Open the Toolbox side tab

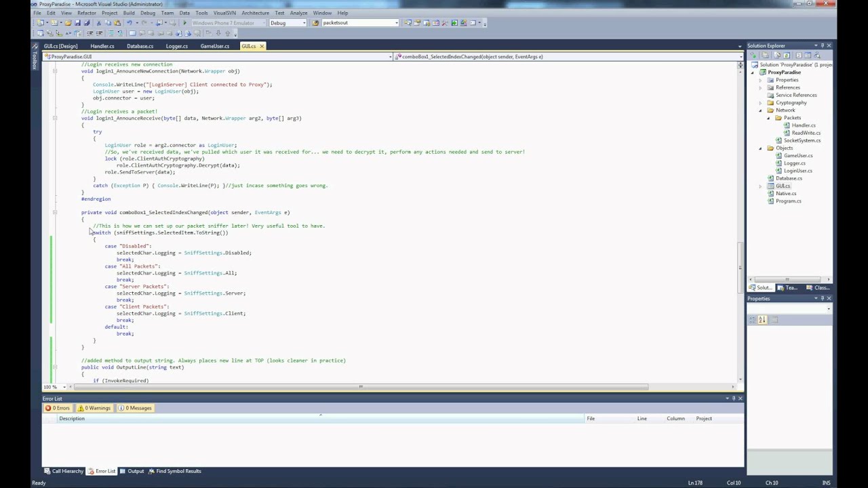click(x=35, y=58)
